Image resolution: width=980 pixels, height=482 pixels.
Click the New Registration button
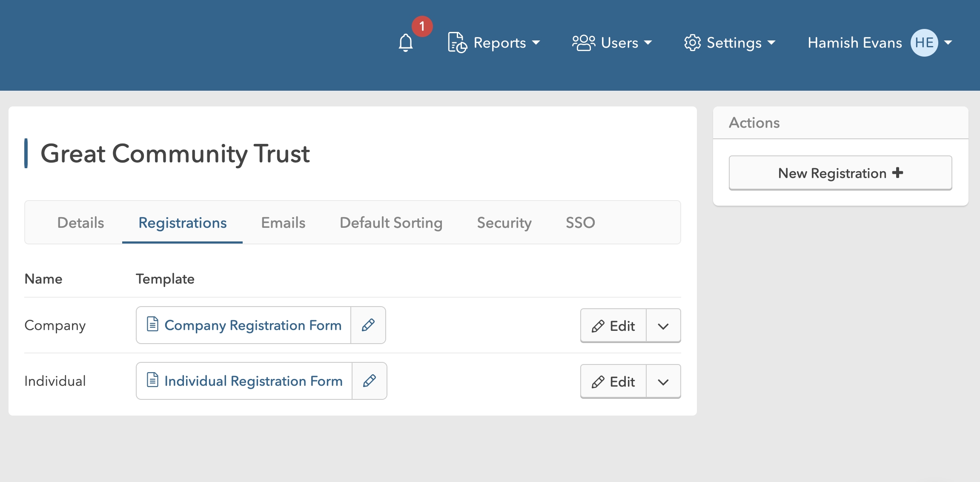[x=840, y=173]
